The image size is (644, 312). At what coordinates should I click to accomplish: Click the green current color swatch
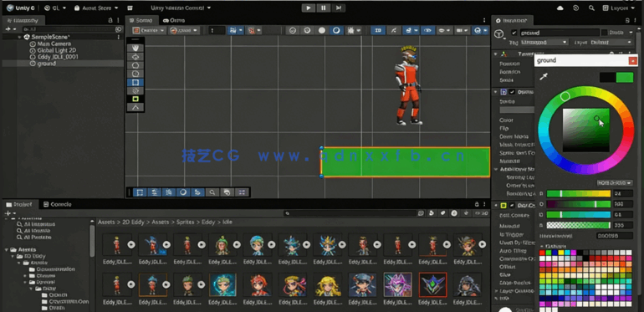pos(625,77)
